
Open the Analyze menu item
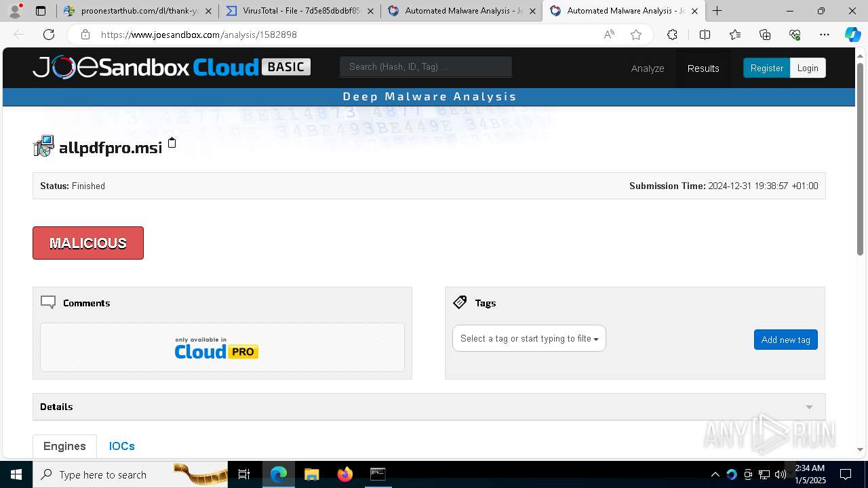[x=648, y=68]
